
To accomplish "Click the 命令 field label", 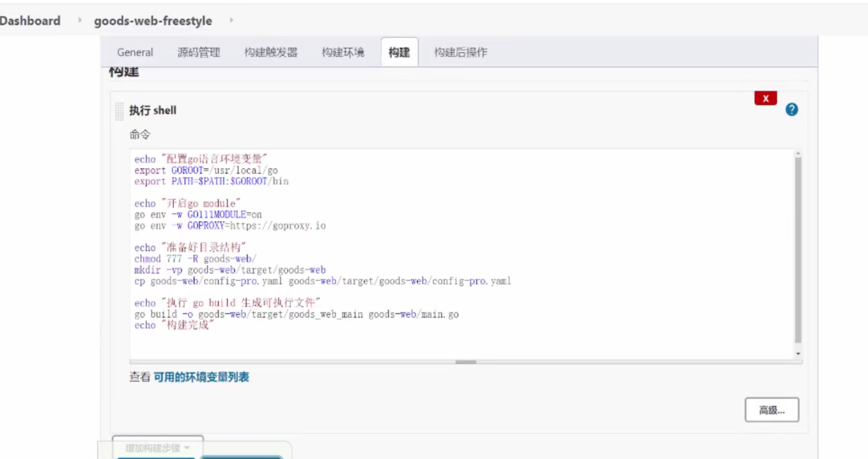I will 140,134.
